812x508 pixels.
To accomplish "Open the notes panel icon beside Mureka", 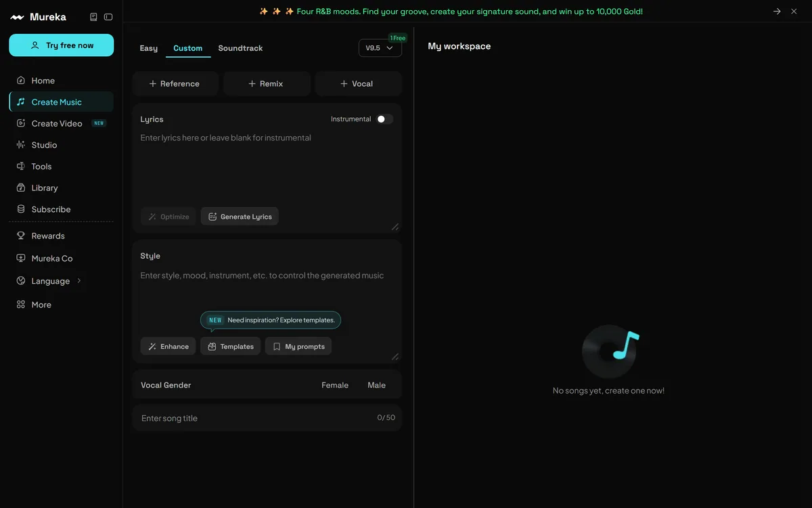I will (x=94, y=17).
